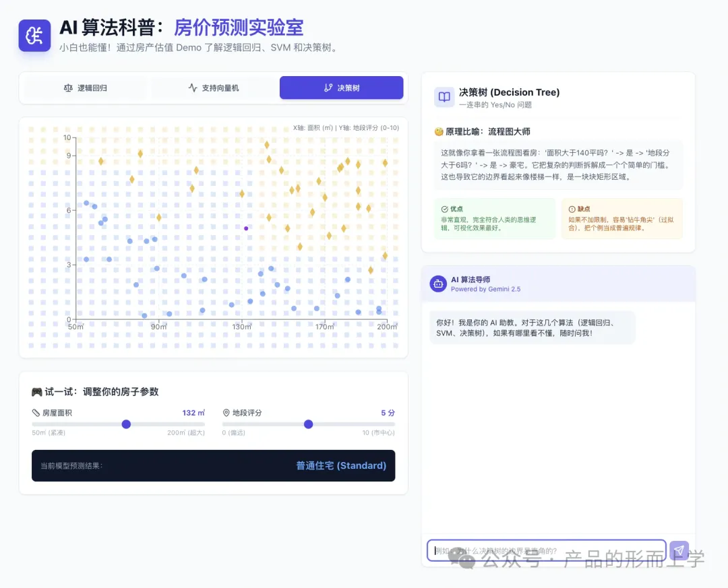
Task: Click the checkmark icon next to 优点
Action: click(x=444, y=209)
